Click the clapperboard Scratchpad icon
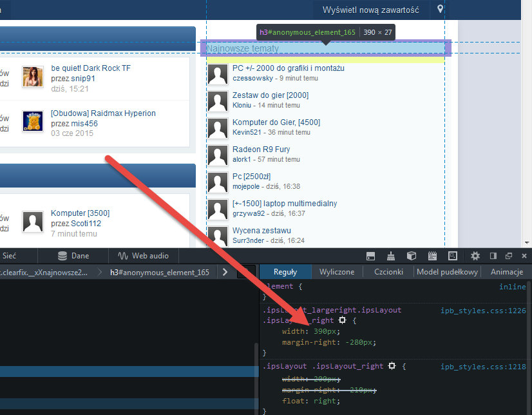Viewport: 532px width, 415px height. tap(432, 256)
